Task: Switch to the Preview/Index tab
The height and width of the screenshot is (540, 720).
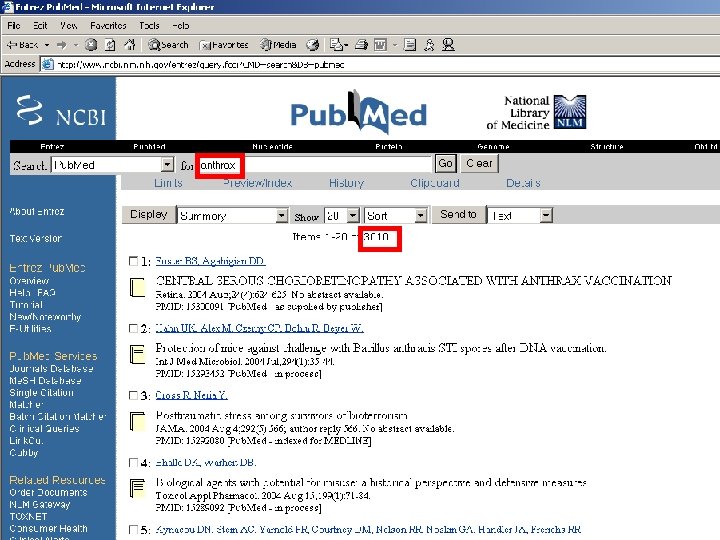Action: [258, 183]
